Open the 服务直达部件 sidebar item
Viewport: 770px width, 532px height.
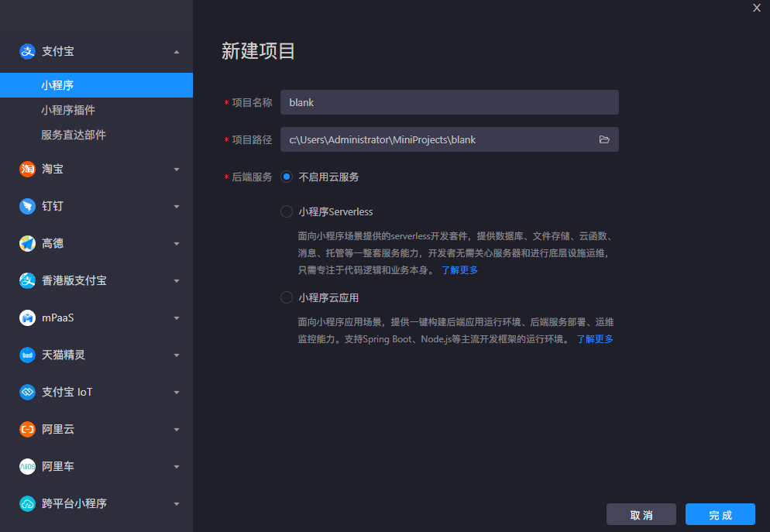74,135
